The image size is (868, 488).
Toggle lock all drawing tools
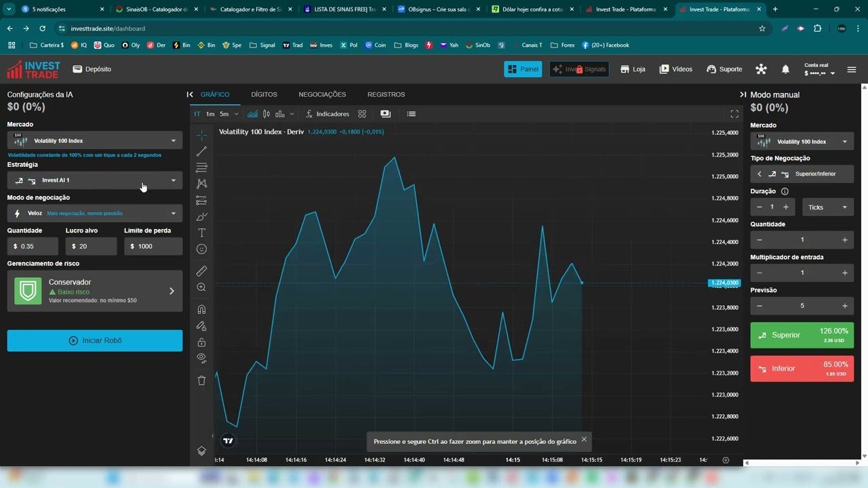[201, 342]
